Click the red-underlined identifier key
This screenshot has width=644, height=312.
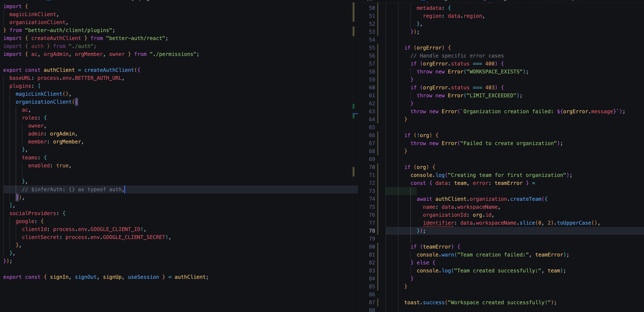(438, 223)
